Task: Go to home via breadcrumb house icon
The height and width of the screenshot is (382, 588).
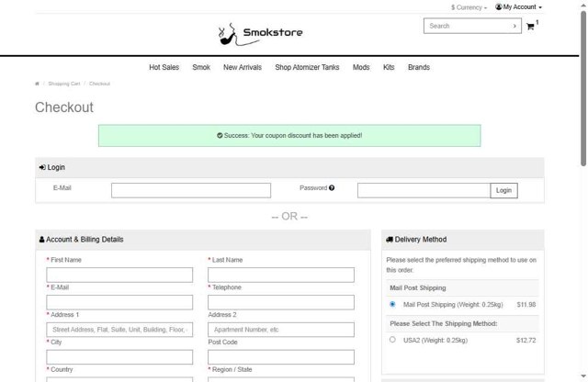Action: pos(37,84)
